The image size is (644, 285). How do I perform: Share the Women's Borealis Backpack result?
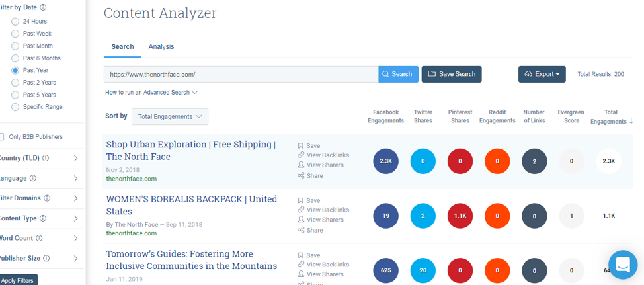tap(310, 230)
